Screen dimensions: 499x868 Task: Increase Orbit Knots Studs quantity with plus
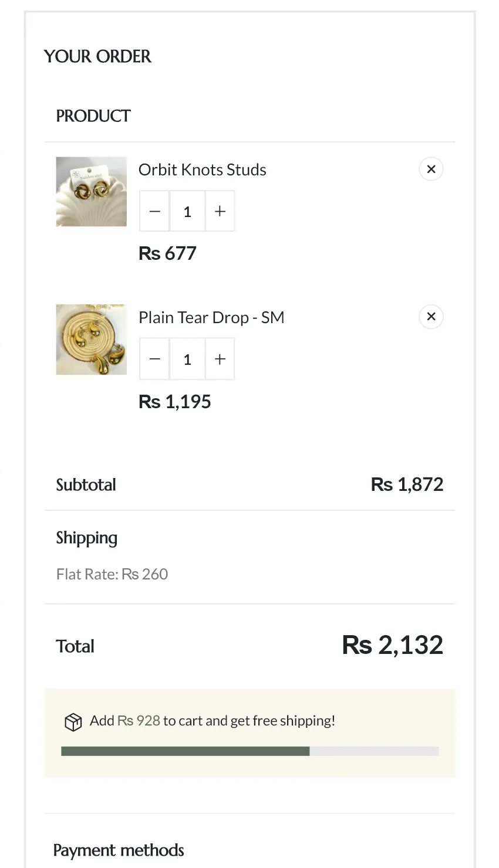click(x=220, y=211)
